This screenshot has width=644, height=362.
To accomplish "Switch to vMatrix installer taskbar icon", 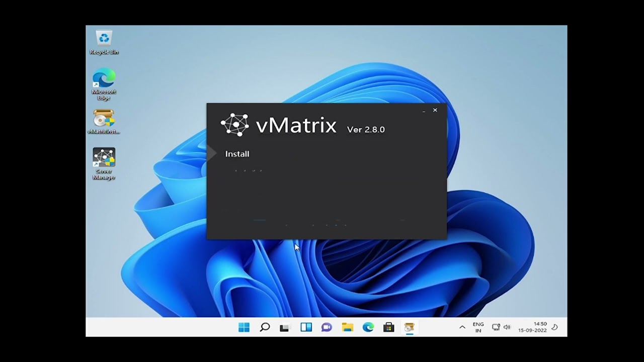I will [410, 327].
